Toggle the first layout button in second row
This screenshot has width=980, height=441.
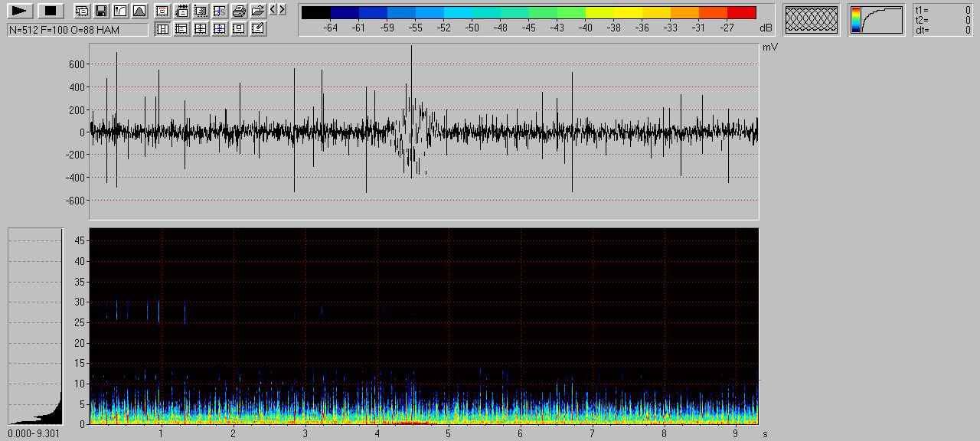coord(162,29)
